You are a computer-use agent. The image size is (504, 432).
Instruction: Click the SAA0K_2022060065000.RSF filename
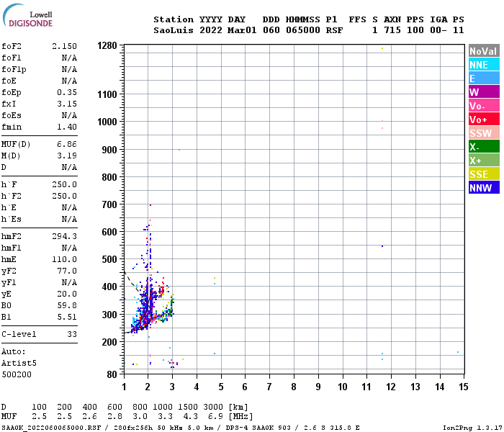pyautogui.click(x=51, y=428)
